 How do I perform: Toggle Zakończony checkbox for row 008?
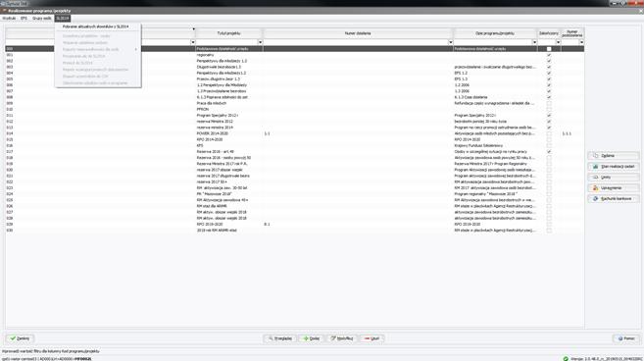pos(549,97)
